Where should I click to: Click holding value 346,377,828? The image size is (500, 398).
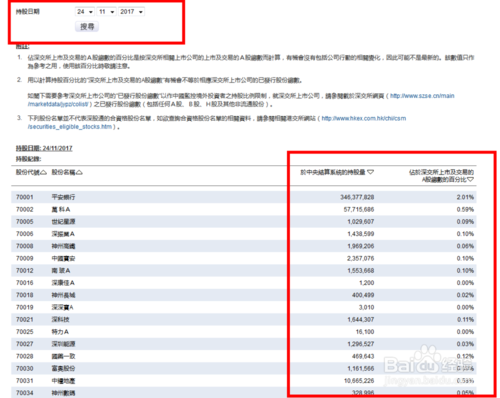click(357, 197)
